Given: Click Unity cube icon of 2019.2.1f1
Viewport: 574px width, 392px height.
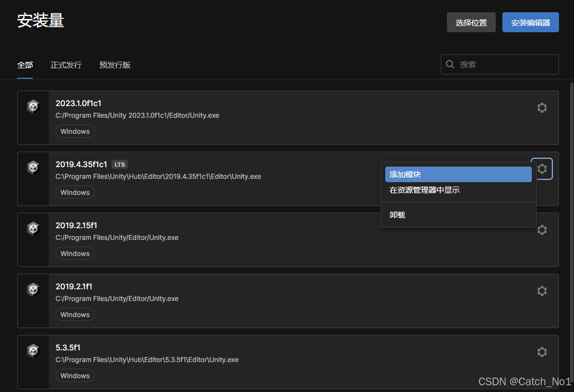Looking at the screenshot, I should tap(33, 290).
